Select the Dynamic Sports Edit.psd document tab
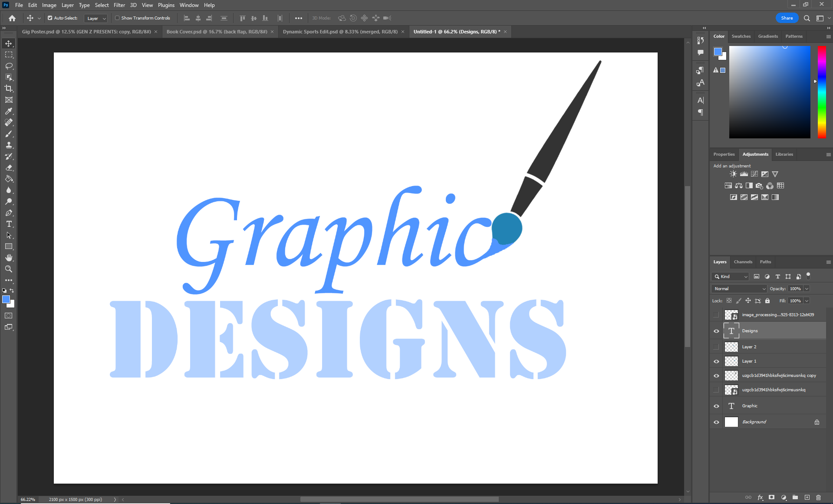The image size is (833, 504). point(340,31)
